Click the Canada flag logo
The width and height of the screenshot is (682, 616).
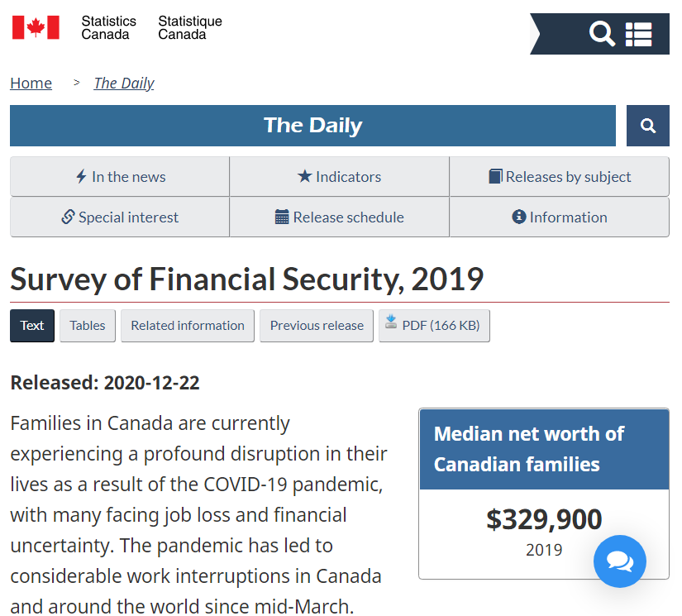coord(36,27)
